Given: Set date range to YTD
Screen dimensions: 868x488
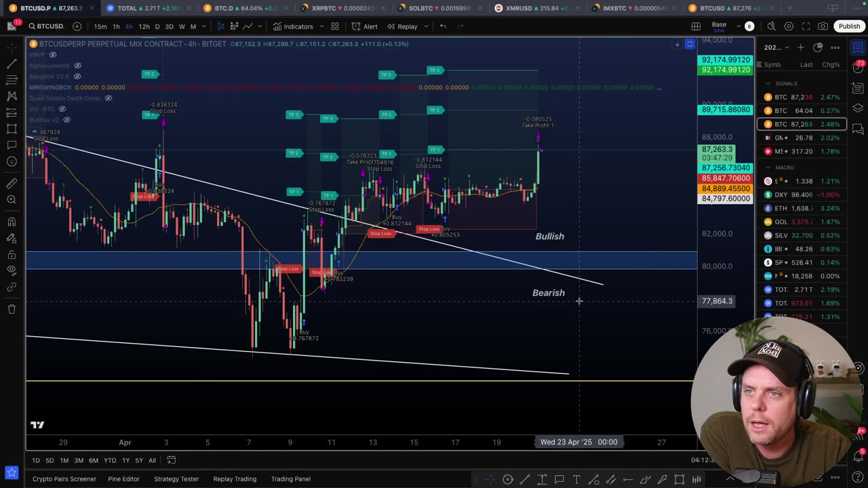Looking at the screenshot, I should coord(110,460).
